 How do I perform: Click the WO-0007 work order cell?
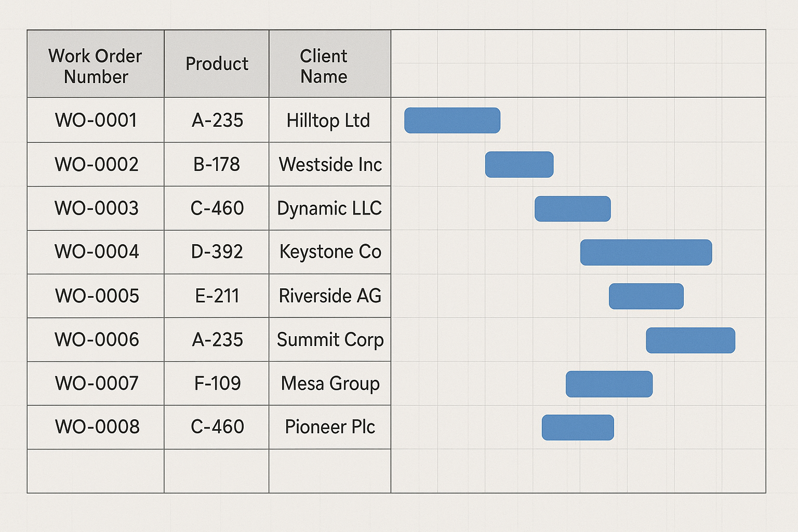coord(97,383)
